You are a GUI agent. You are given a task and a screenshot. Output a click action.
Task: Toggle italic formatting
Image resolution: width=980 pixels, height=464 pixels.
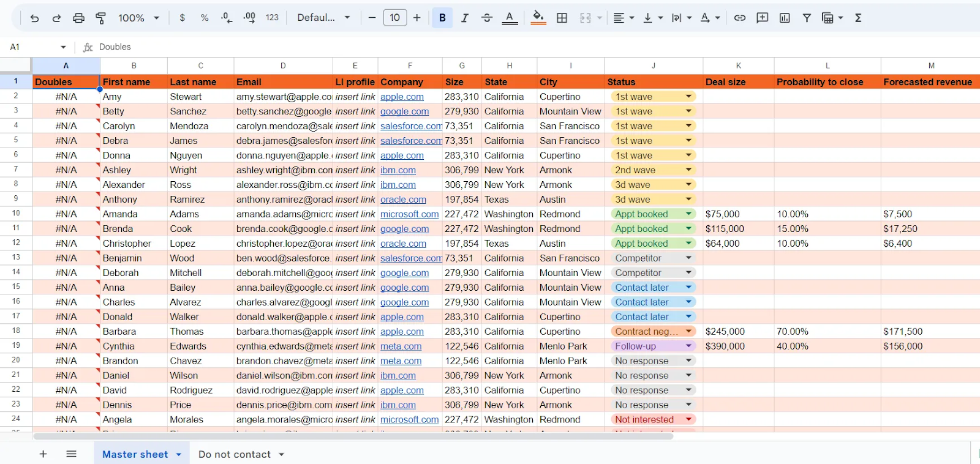[x=465, y=18]
